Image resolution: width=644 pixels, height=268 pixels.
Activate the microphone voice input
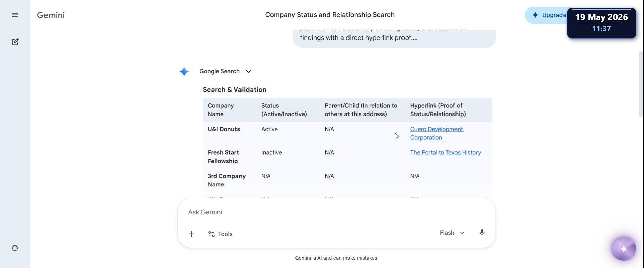point(482,233)
